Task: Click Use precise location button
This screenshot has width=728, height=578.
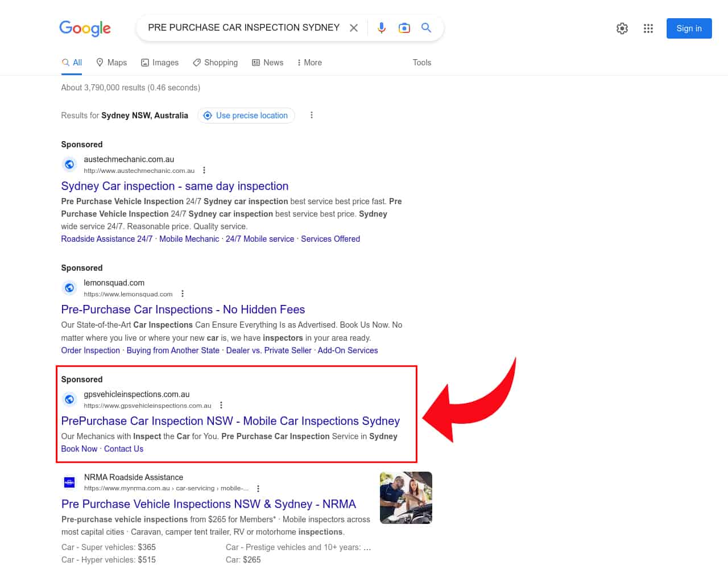Action: pos(246,115)
